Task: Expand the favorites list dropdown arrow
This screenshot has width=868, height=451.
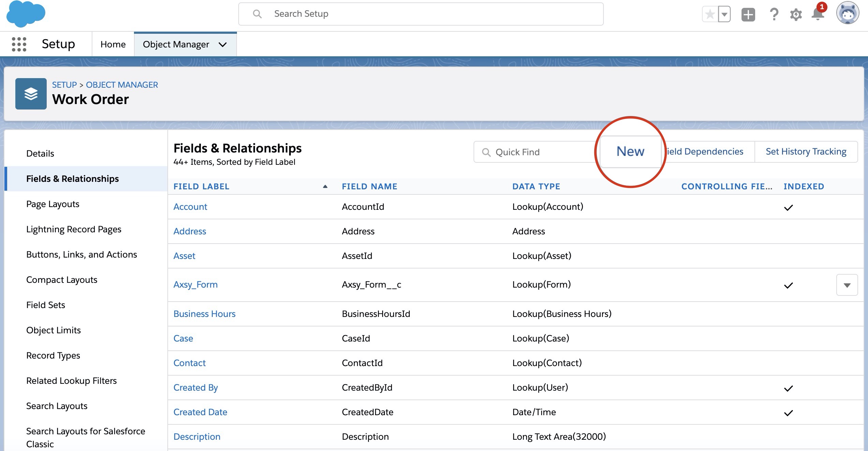Action: click(x=724, y=14)
